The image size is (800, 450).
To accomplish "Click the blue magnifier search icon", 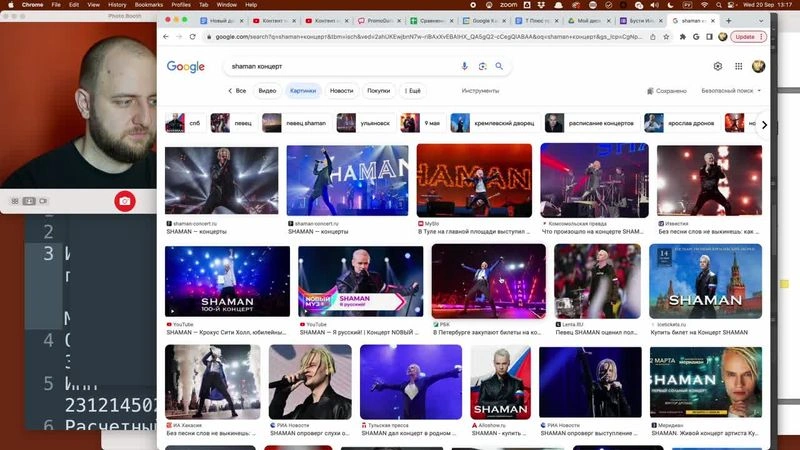I will (x=499, y=66).
